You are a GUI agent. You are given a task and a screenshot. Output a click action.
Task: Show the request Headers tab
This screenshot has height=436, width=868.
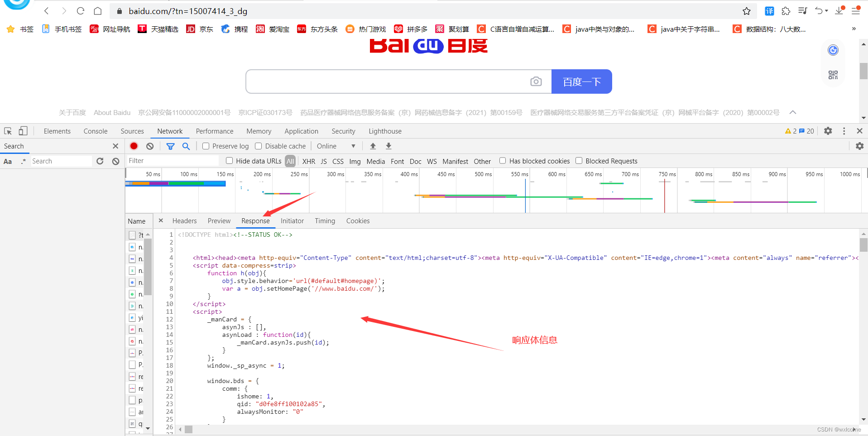pyautogui.click(x=184, y=220)
